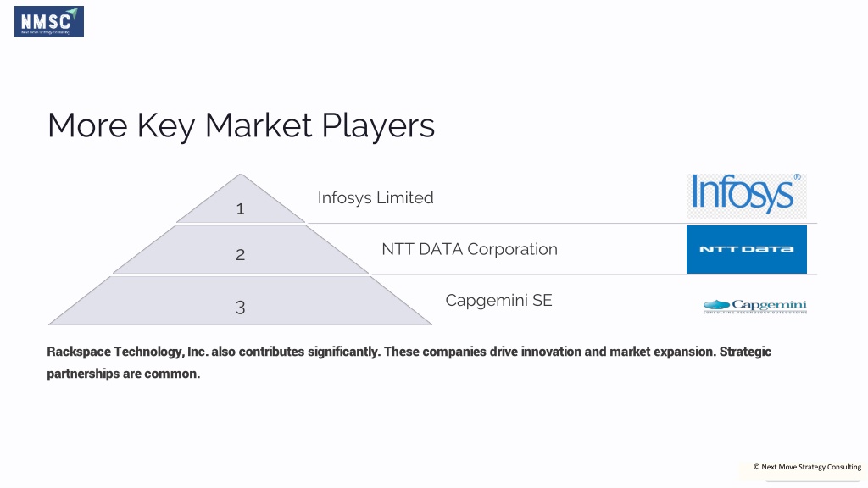Click the Capgemini tagline under its logo
The image size is (868, 488).
coord(755,313)
